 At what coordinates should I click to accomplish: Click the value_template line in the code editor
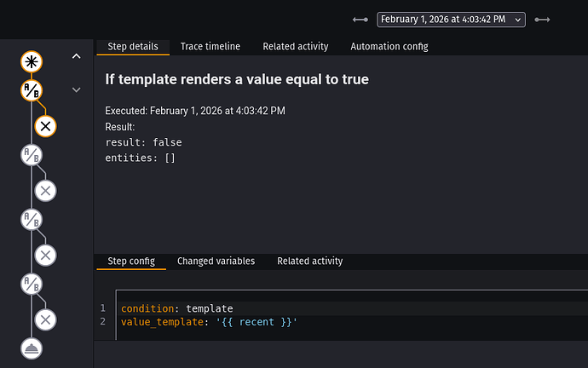(x=209, y=322)
